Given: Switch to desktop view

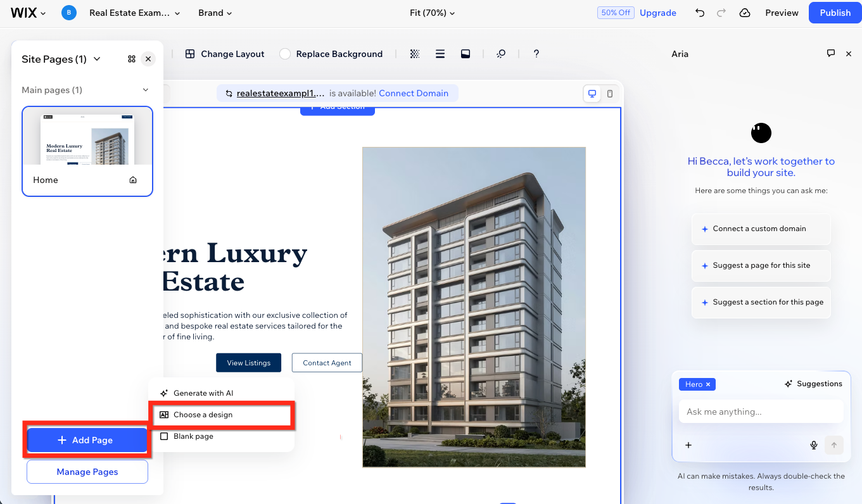Looking at the screenshot, I should pos(592,94).
